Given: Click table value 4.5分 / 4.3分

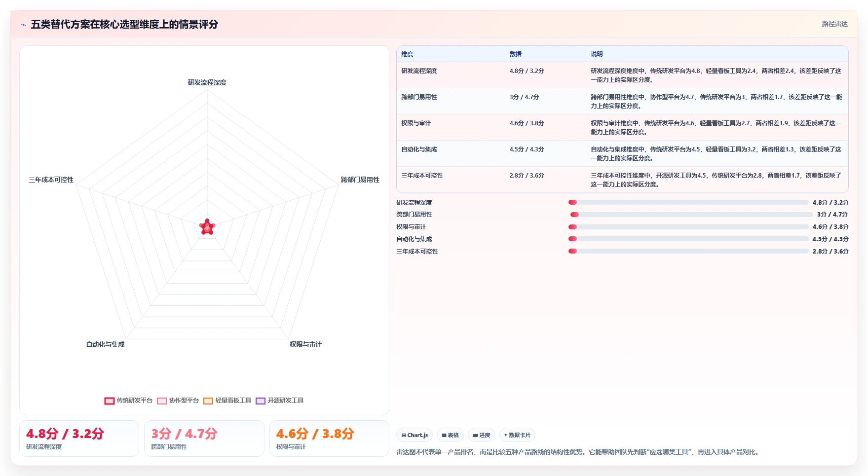Looking at the screenshot, I should 527,149.
